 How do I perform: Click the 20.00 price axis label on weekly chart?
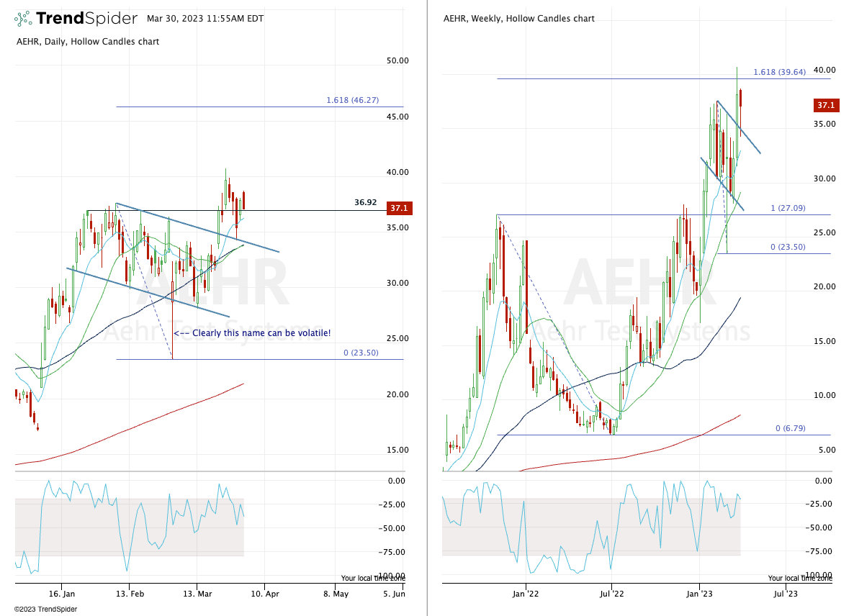[824, 287]
